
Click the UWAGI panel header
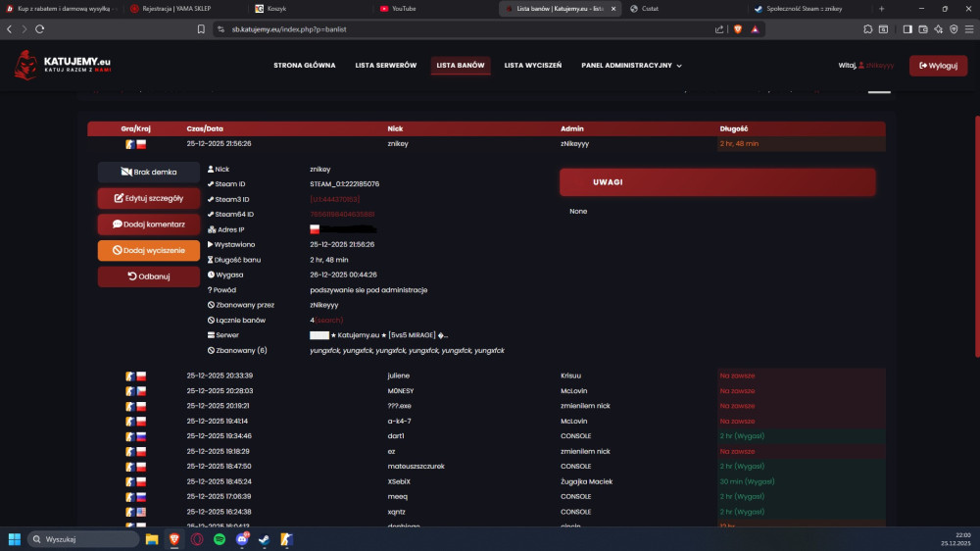click(x=717, y=182)
